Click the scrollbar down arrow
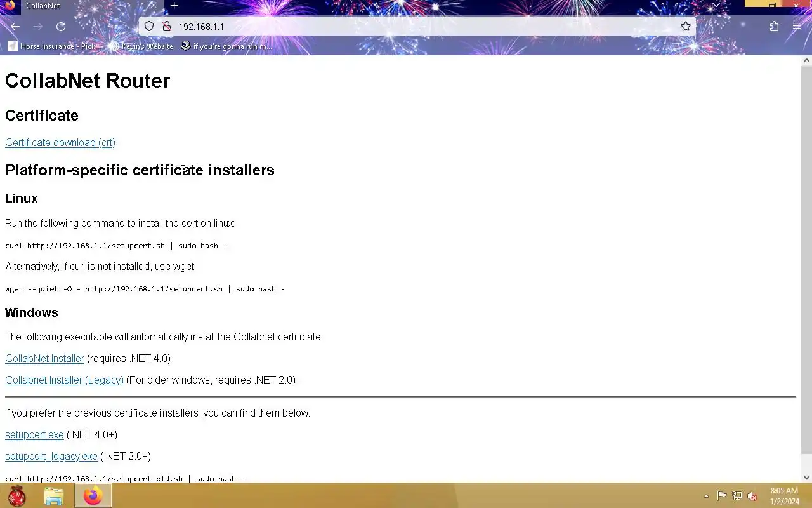This screenshot has height=508, width=812. 806,477
